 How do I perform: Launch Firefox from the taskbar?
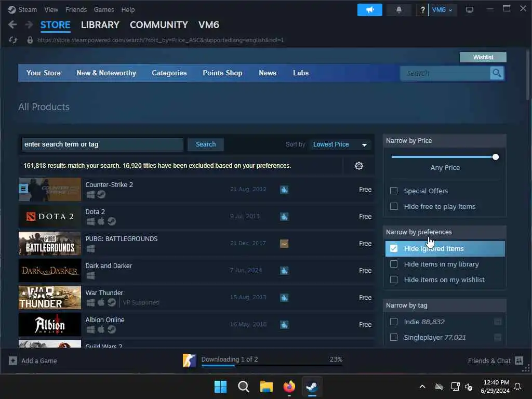[289, 387]
